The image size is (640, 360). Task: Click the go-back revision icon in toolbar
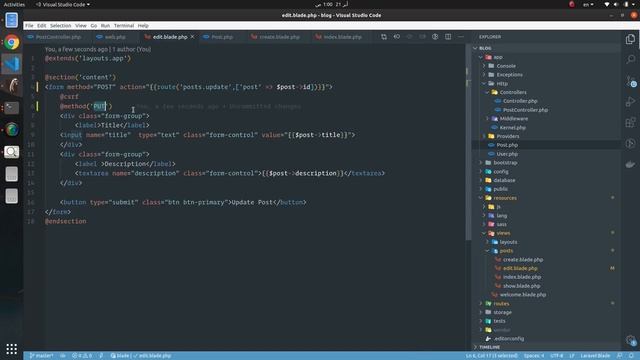pyautogui.click(x=397, y=37)
